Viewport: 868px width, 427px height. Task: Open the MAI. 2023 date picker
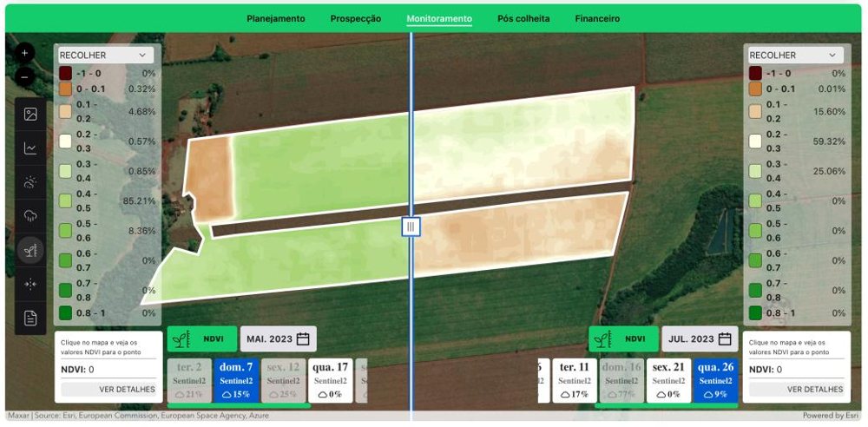coord(279,339)
